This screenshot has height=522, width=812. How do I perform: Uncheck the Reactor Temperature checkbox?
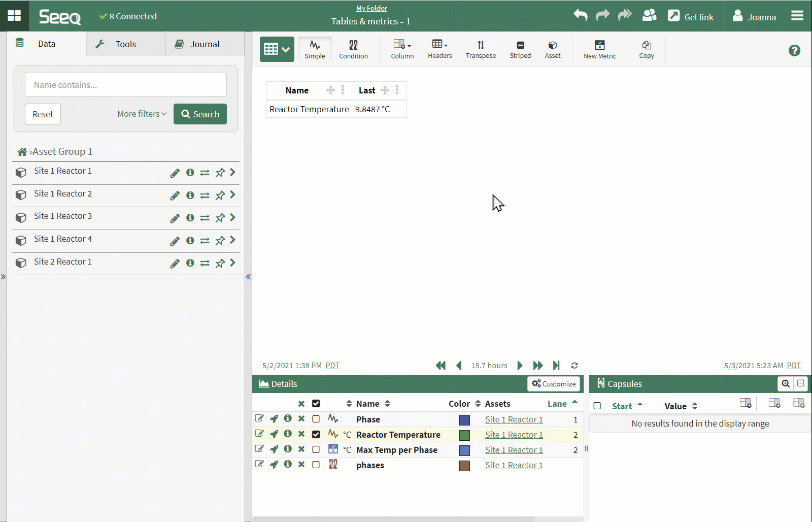point(316,434)
